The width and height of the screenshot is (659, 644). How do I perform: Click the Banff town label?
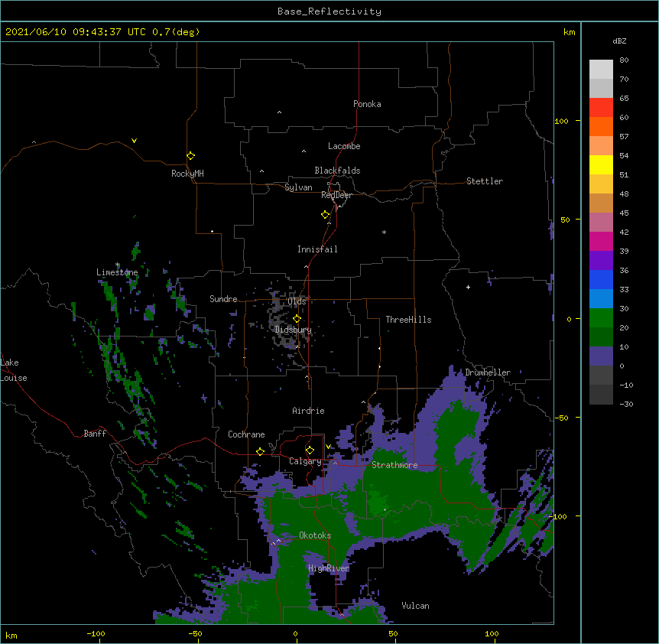(x=95, y=434)
